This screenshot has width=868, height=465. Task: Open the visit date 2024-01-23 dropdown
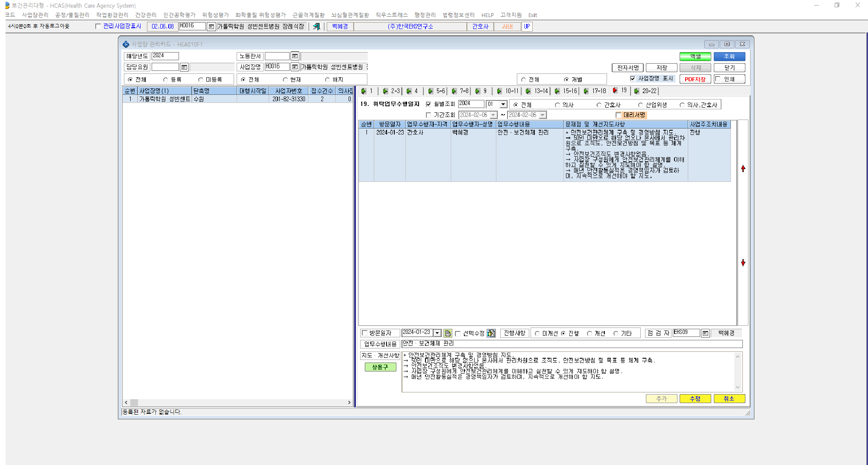pos(437,333)
